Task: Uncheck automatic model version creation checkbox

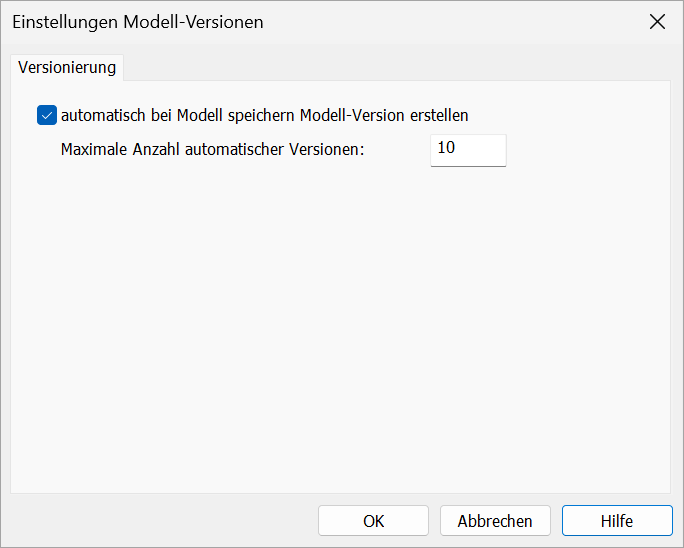Action: 47,115
